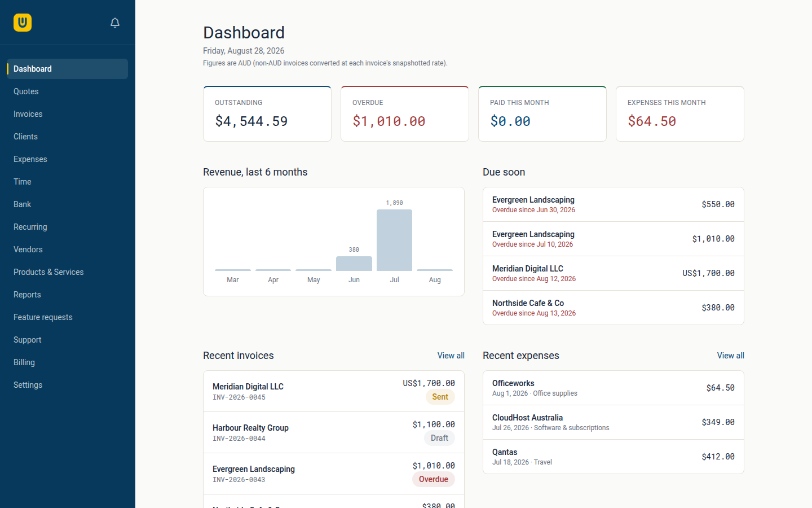The height and width of the screenshot is (508, 812).
Task: Open the Expenses This Month card
Action: 680,113
